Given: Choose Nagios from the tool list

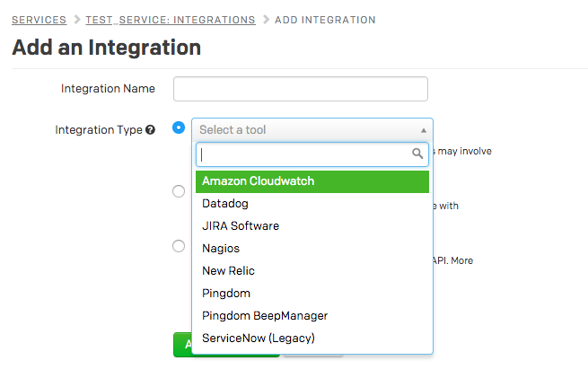Looking at the screenshot, I should [x=312, y=249].
